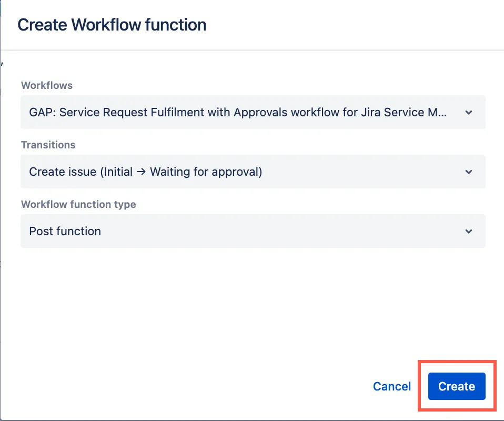Image resolution: width=504 pixels, height=421 pixels.
Task: Click the chevron in Workflows field
Action: point(469,113)
